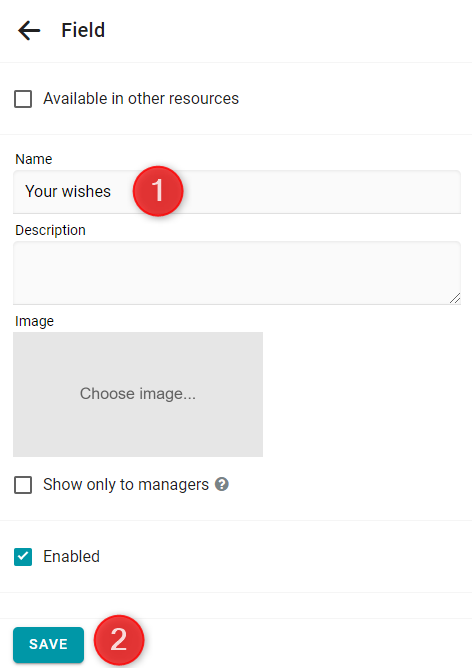Click the Available in other resources label
Image resolution: width=472 pixels, height=668 pixels.
tap(141, 99)
